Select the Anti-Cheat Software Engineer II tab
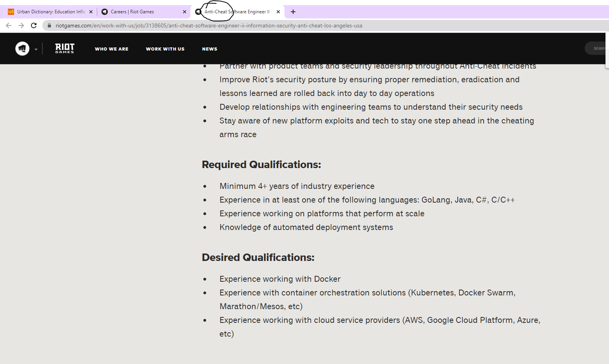This screenshot has height=364, width=609. [x=237, y=12]
